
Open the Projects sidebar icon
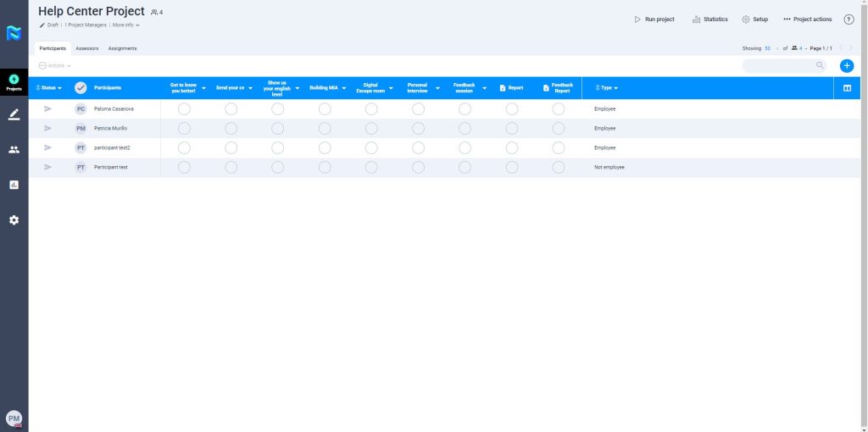point(14,82)
